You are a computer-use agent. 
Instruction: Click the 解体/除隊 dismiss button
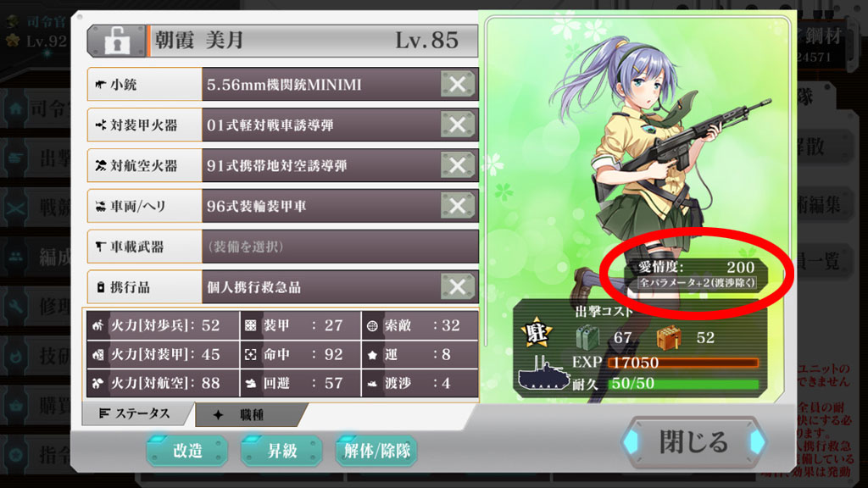[376, 451]
